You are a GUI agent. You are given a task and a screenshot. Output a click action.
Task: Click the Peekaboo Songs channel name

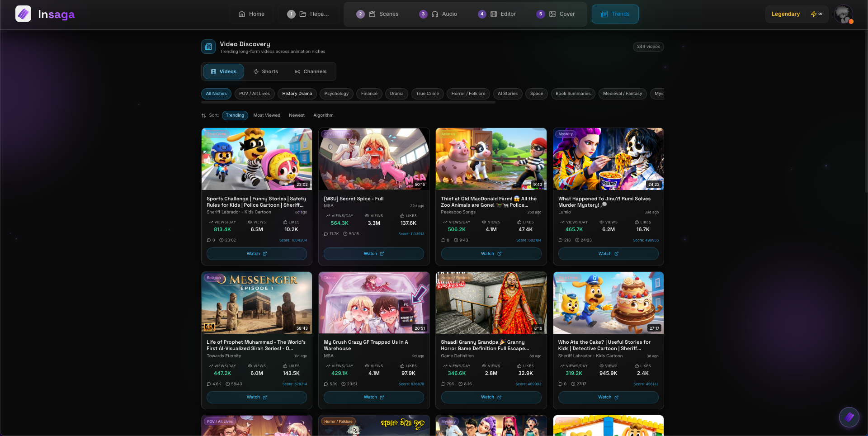pos(458,212)
